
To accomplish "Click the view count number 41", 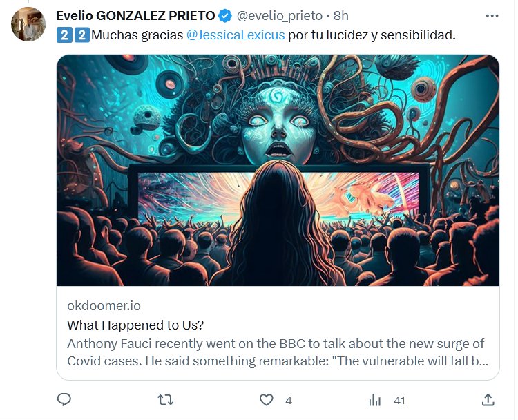I will click(399, 400).
